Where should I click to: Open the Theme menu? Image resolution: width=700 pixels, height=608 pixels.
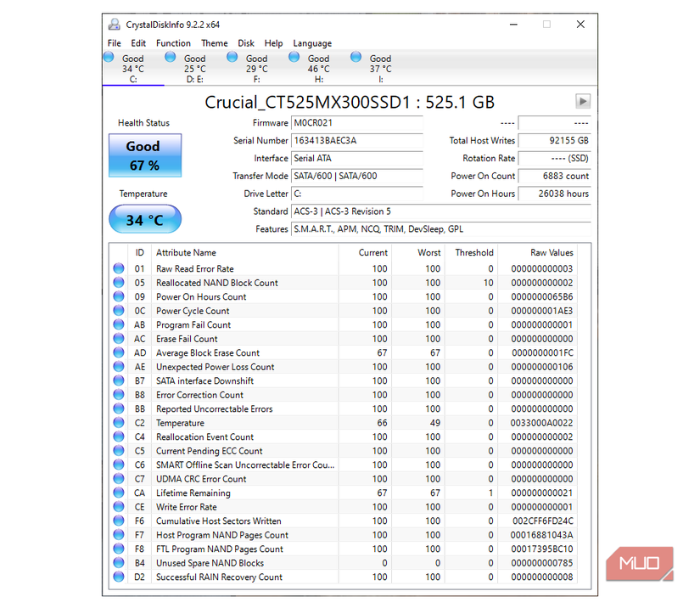(215, 43)
